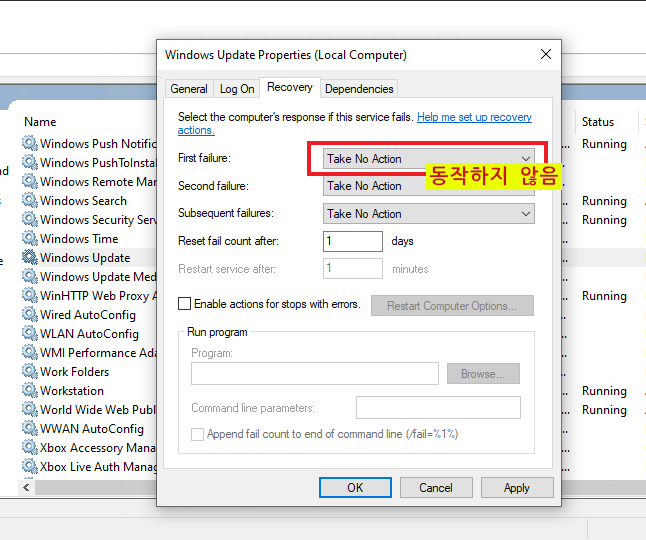Click Command line parameters field
The image size is (646, 540).
tap(438, 407)
